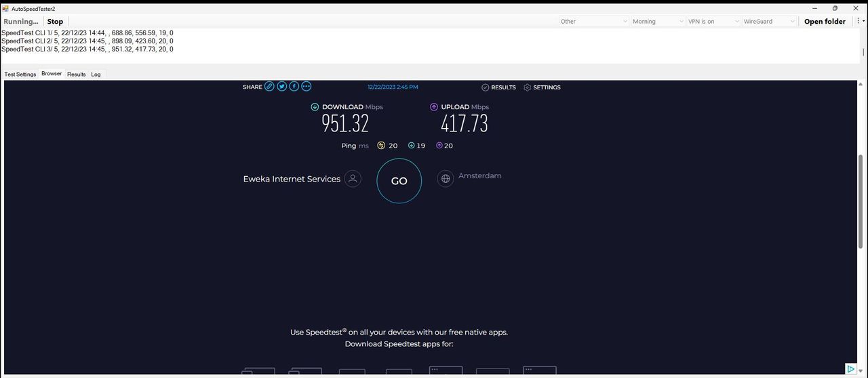Click the server globe icon

pos(446,179)
